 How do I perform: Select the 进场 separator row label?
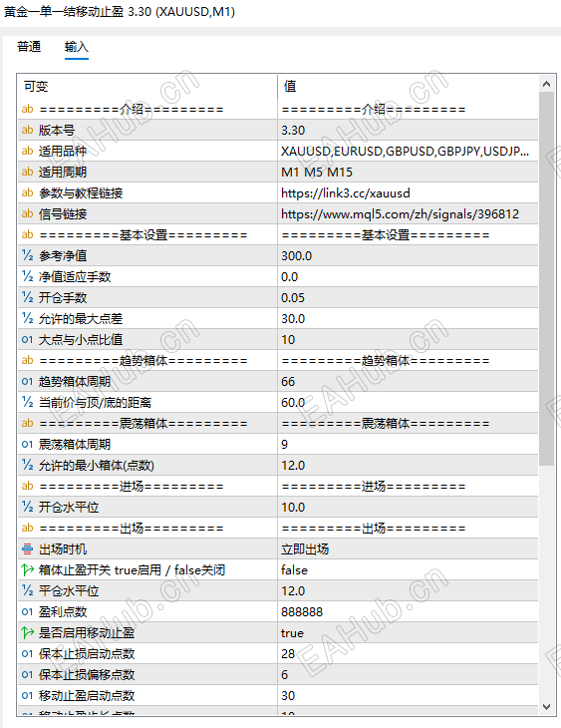132,486
